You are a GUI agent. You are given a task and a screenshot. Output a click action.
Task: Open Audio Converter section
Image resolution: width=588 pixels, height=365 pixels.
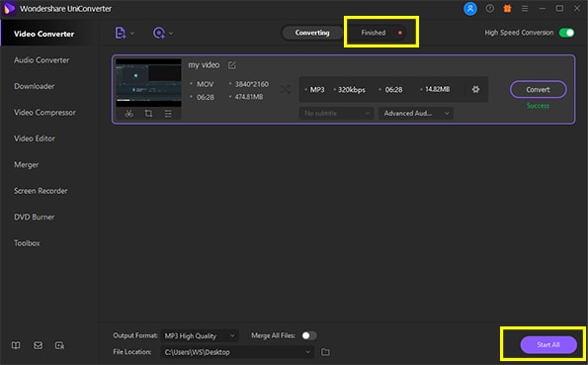42,60
